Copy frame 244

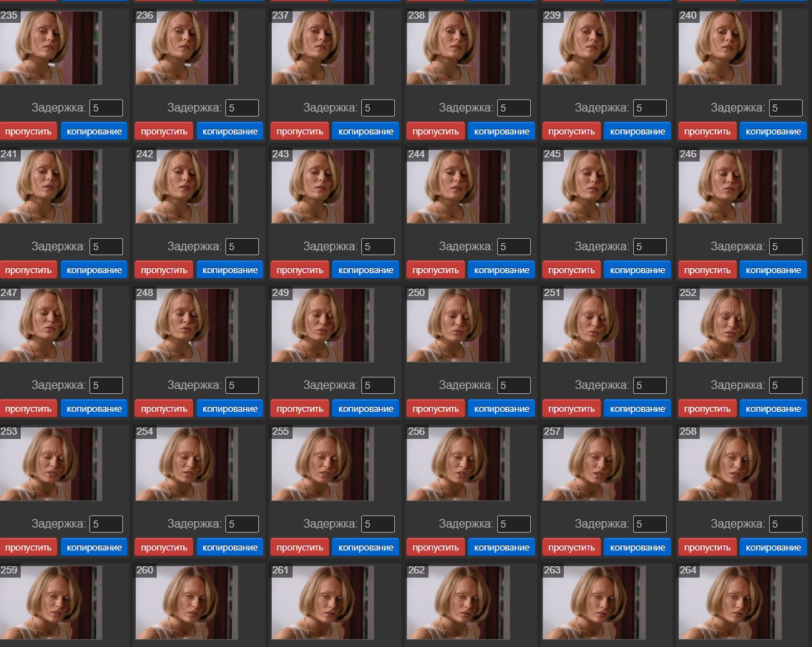[x=502, y=270]
